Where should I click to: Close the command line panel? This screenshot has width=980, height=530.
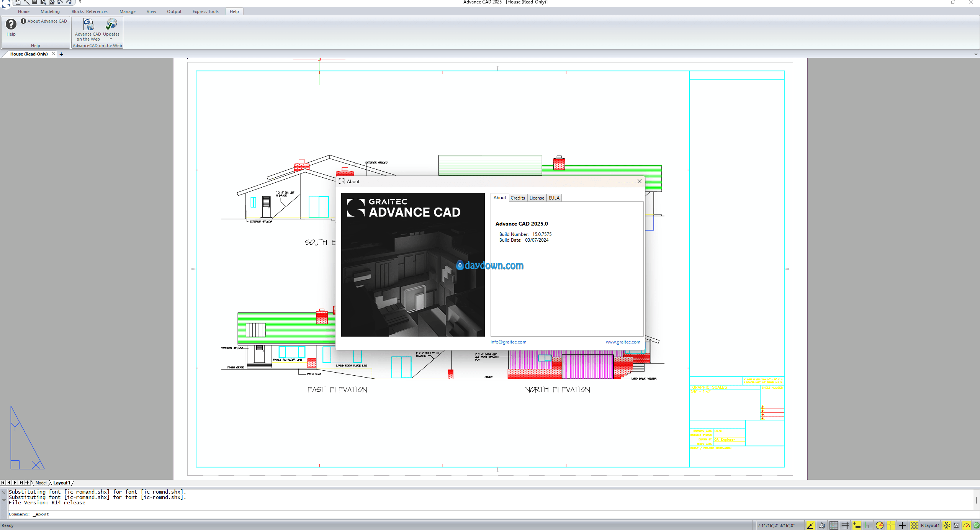click(4, 492)
